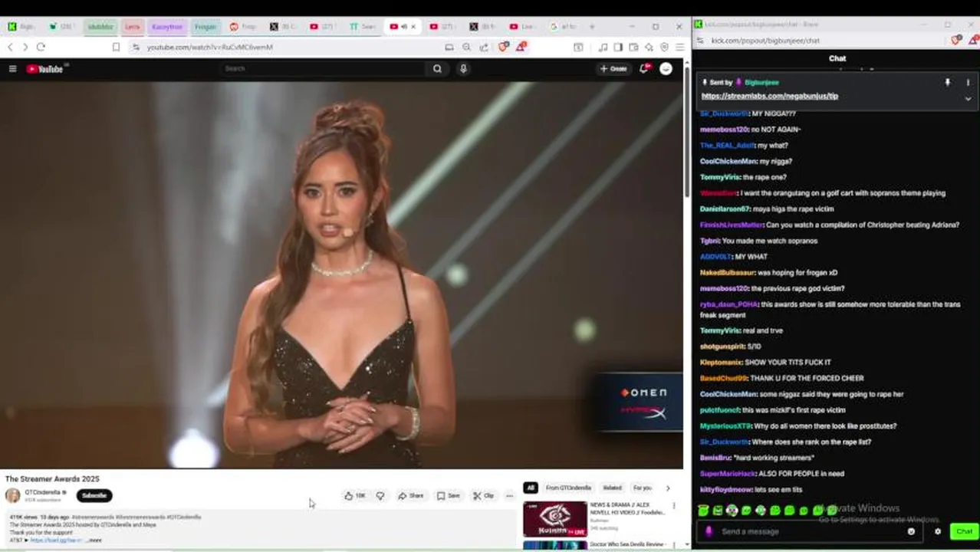Open the YouTube hamburger guide menu
Viewport: 980px width, 552px height.
click(x=12, y=69)
